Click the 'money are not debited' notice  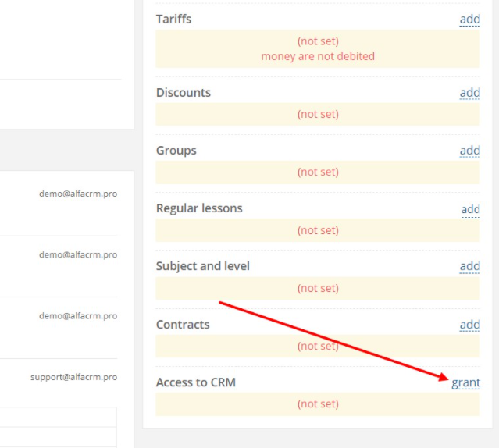click(318, 56)
